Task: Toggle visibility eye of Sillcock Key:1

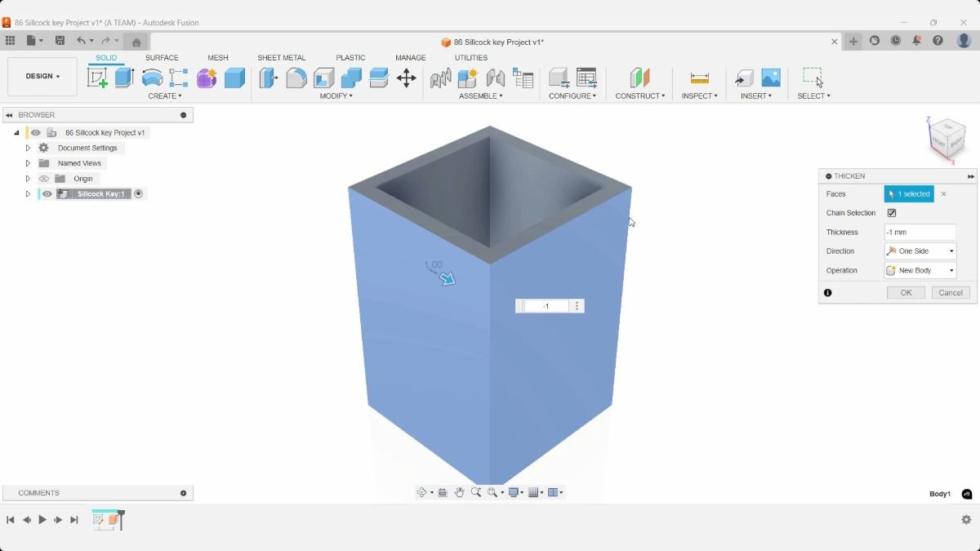Action: coord(47,194)
